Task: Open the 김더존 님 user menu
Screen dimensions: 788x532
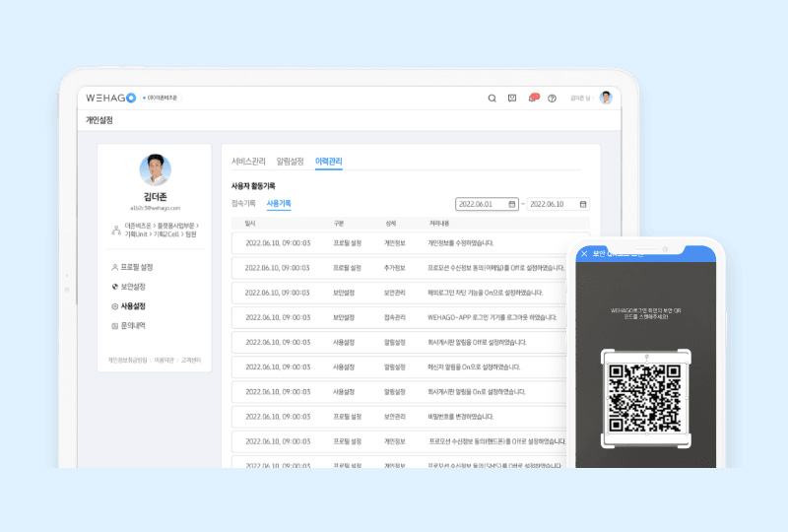Action: coord(582,99)
